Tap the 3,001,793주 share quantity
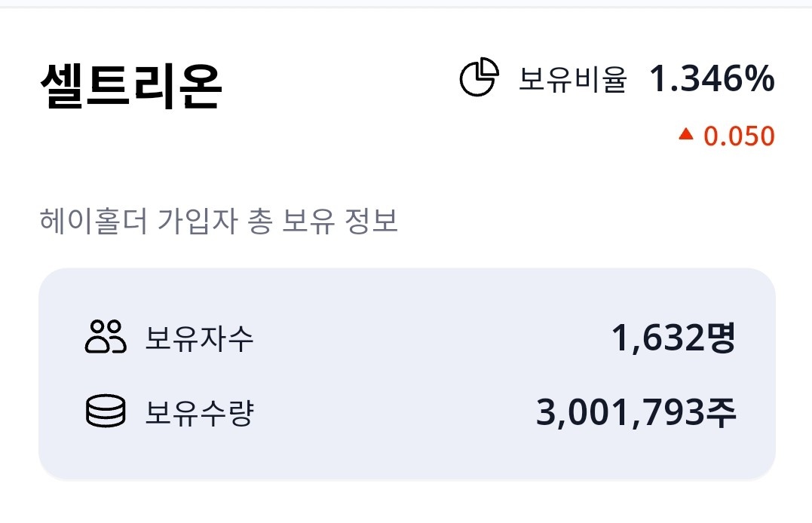 click(636, 413)
